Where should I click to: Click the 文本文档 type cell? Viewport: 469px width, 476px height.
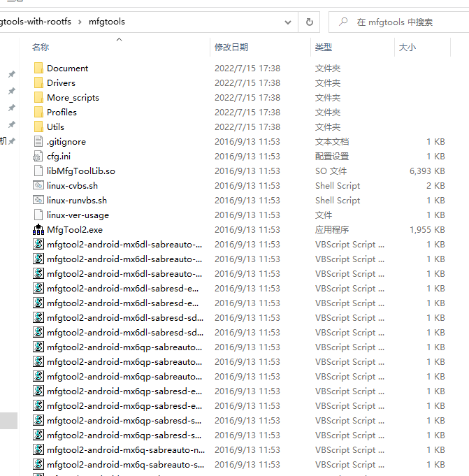(332, 142)
